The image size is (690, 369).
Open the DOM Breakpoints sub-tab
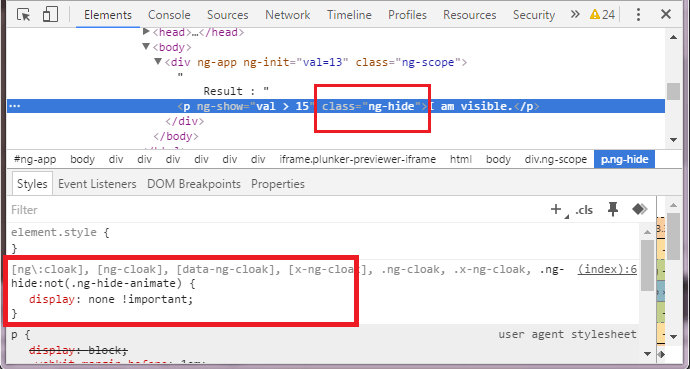[x=194, y=184]
